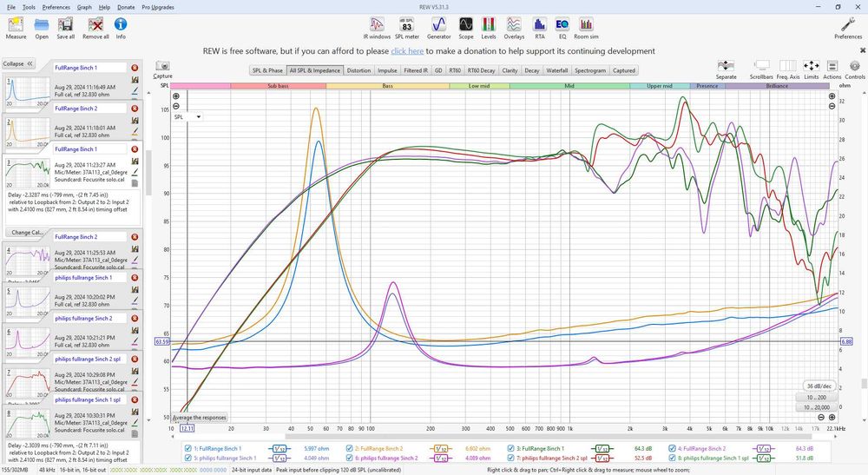
Task: Uncheck trace 5: philips fullrange 5inch 1
Action: [x=188, y=458]
